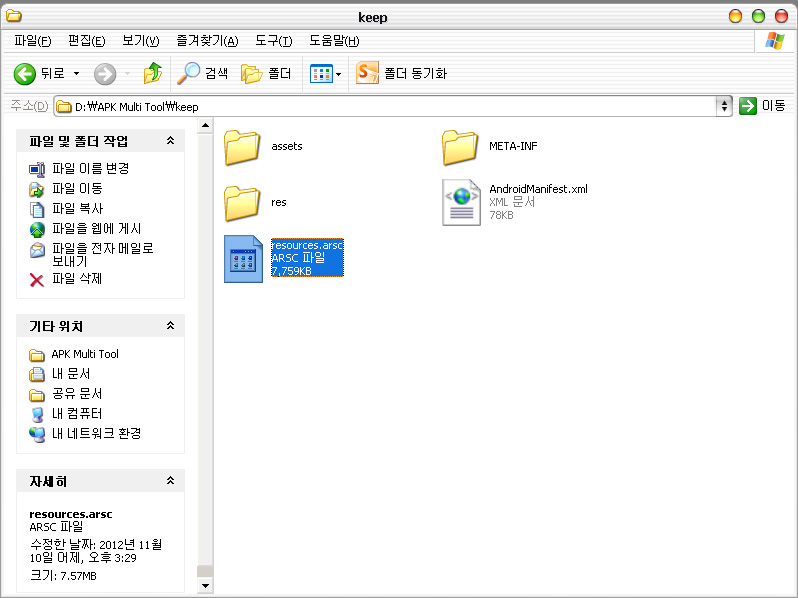The height and width of the screenshot is (598, 798).
Task: Select the AndroidManifest.xml file
Action: pos(461,202)
